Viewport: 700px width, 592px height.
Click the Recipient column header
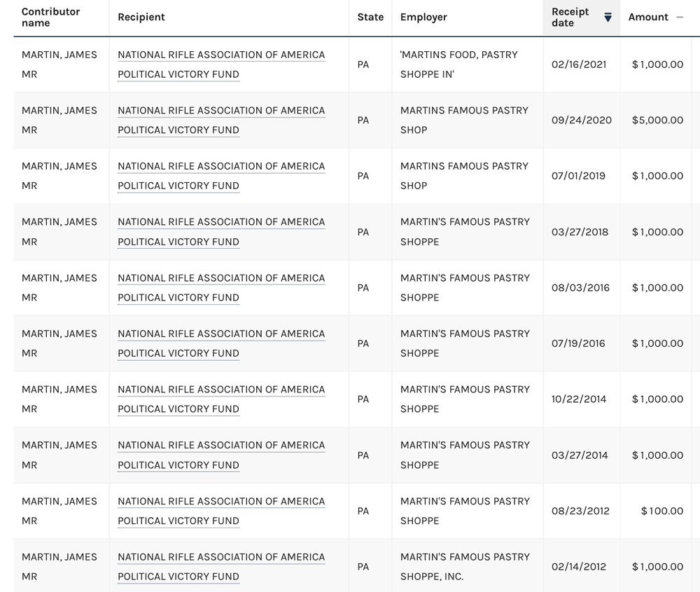141,17
